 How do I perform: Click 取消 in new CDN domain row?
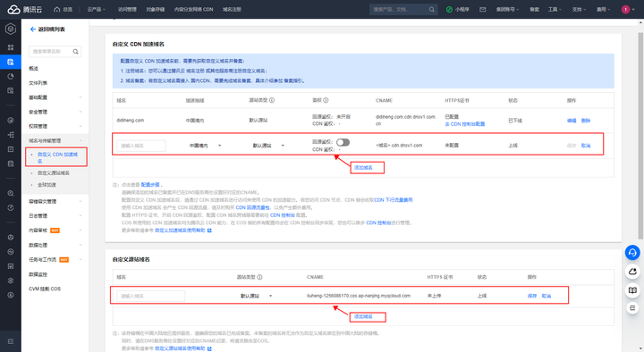coord(586,146)
